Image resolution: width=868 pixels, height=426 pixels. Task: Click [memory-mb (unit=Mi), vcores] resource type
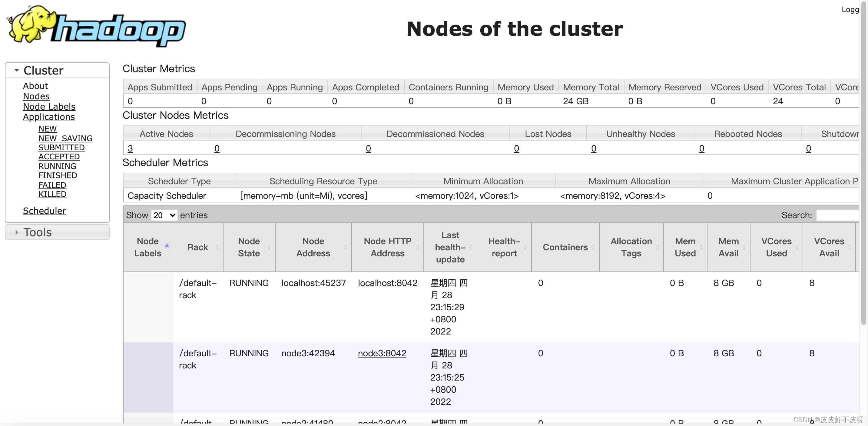pyautogui.click(x=303, y=195)
